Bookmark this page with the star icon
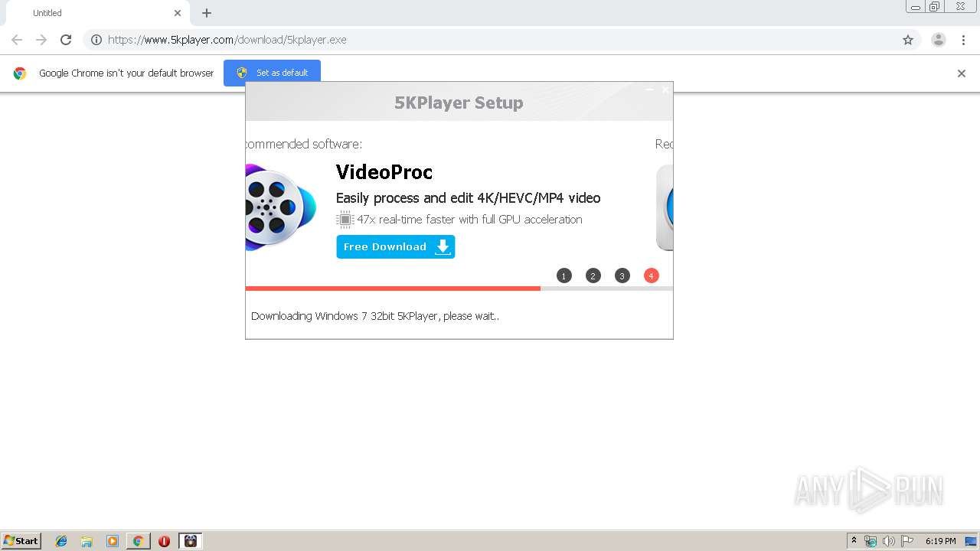Screen dimensions: 980x551 (x=908, y=40)
